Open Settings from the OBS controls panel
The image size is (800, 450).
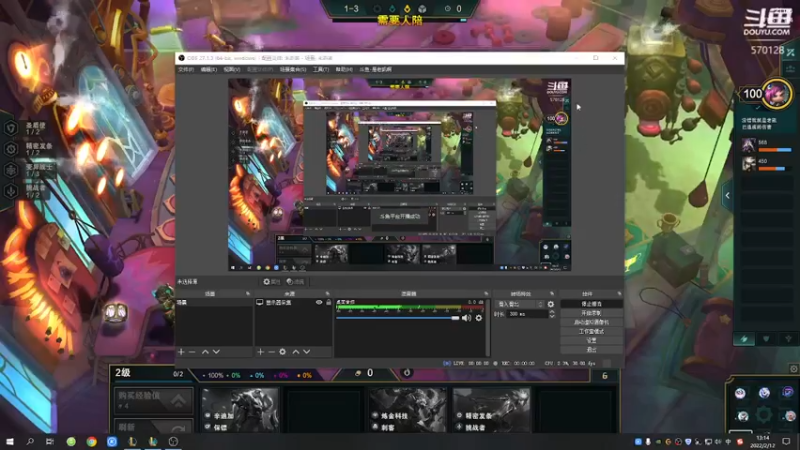click(x=591, y=341)
